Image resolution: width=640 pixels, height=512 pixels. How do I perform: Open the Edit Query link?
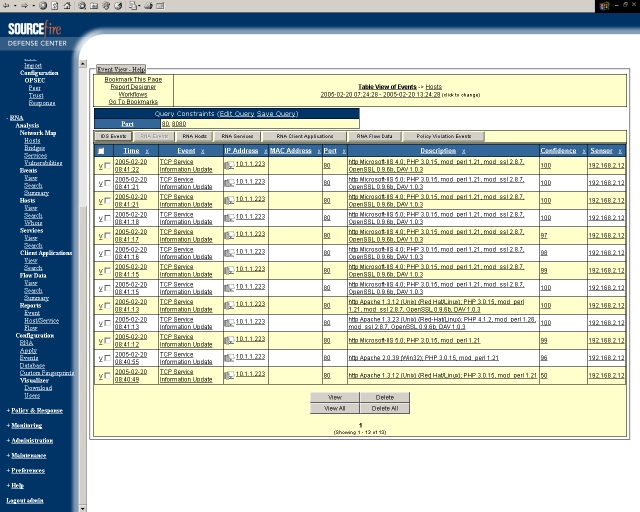(236, 114)
